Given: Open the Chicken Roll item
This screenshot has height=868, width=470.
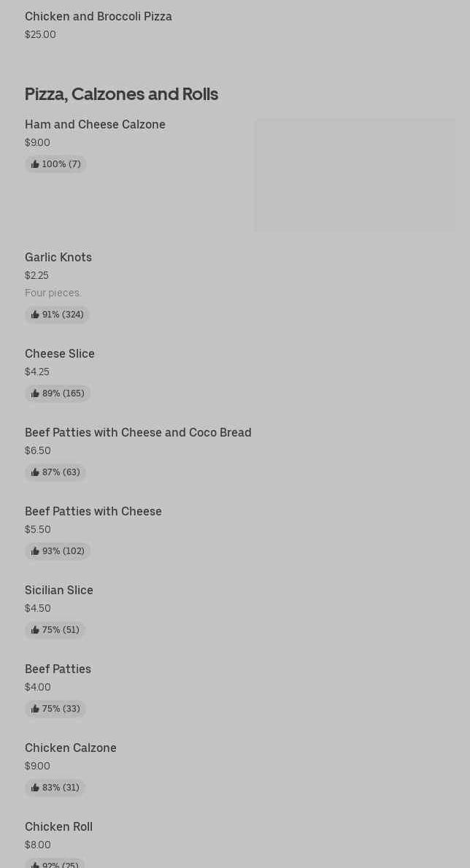Looking at the screenshot, I should pos(58,826).
